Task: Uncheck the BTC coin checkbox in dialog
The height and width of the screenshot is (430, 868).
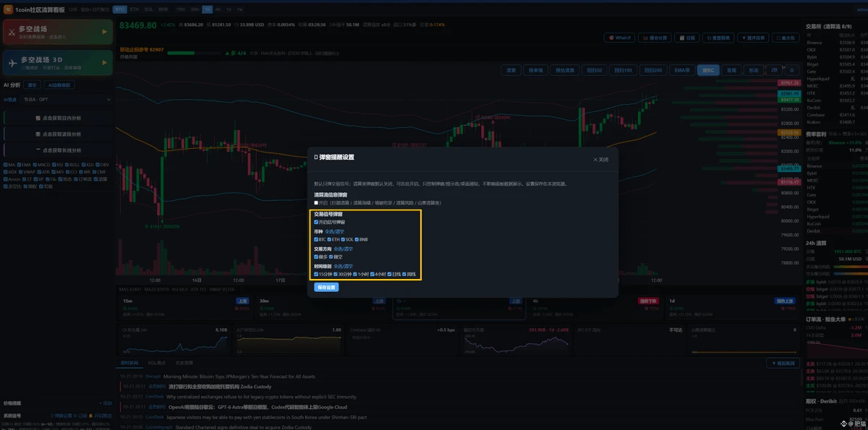Action: (316, 239)
